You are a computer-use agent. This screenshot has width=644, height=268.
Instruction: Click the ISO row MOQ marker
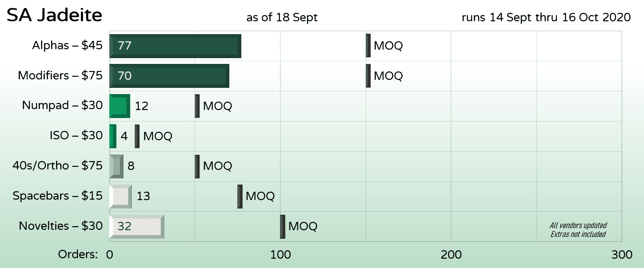coord(137,136)
